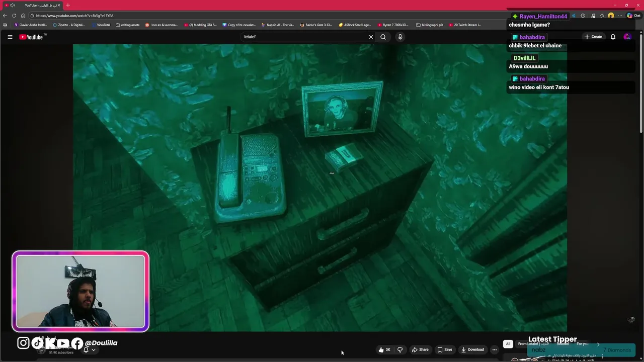Open the Copilot Chat sidebar
The height and width of the screenshot is (362, 644).
click(633, 16)
